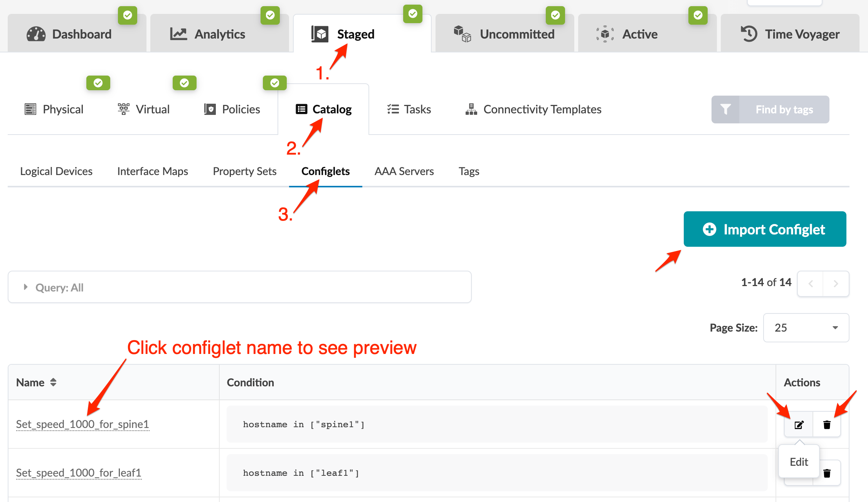Open the Set_speed_1000_for_leaf1 configlet link

point(79,473)
